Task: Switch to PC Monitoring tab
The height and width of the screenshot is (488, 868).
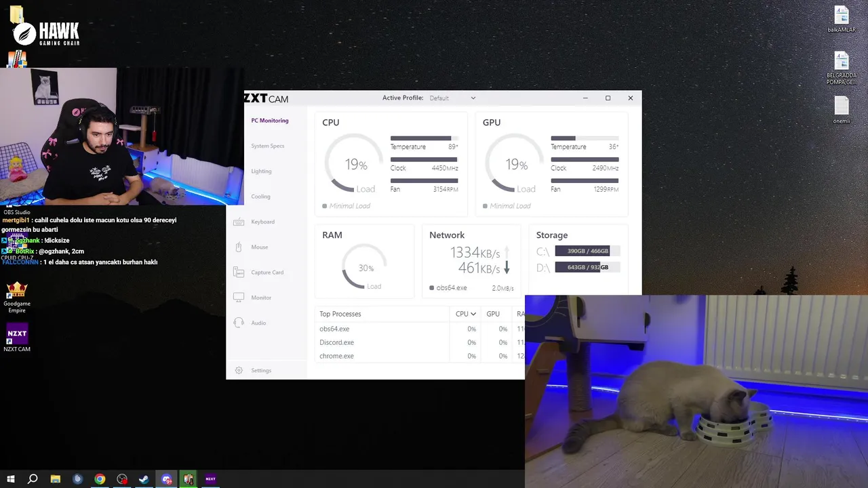Action: pos(270,121)
